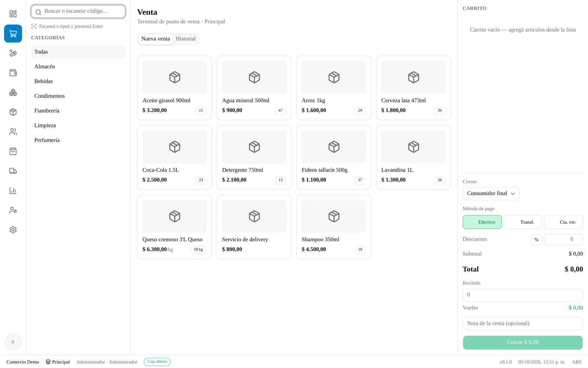Add Coca-Cola 1.5L to the cart

click(x=175, y=158)
